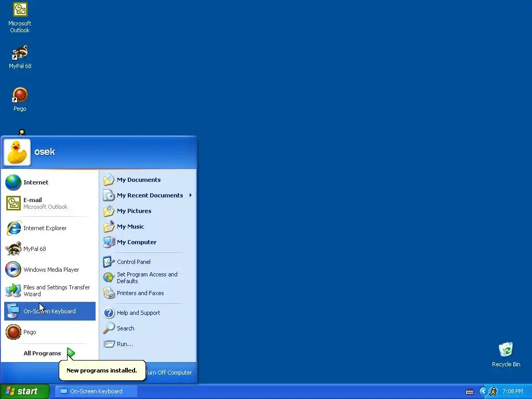Click the On-Screen Keyboard monitor icon in menu
The width and height of the screenshot is (532, 399).
pyautogui.click(x=13, y=311)
